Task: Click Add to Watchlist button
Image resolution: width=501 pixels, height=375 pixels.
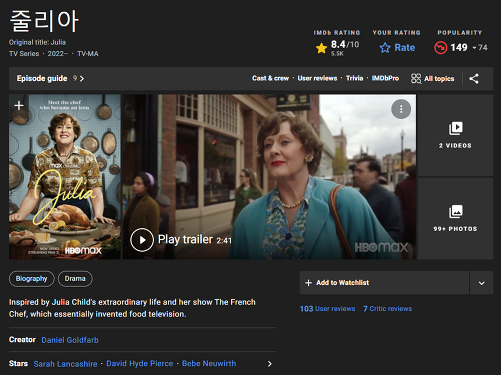Action: tap(384, 283)
